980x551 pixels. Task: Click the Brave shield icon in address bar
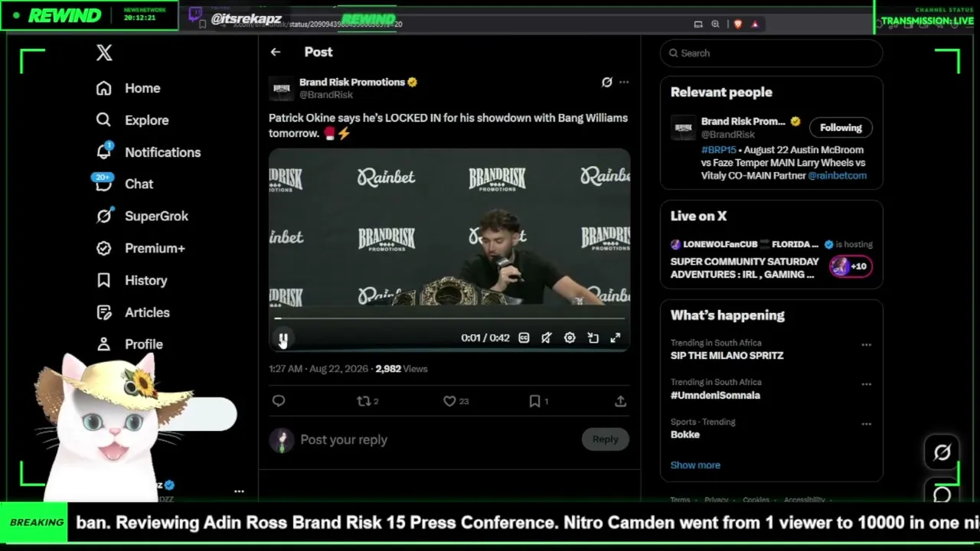click(x=737, y=24)
